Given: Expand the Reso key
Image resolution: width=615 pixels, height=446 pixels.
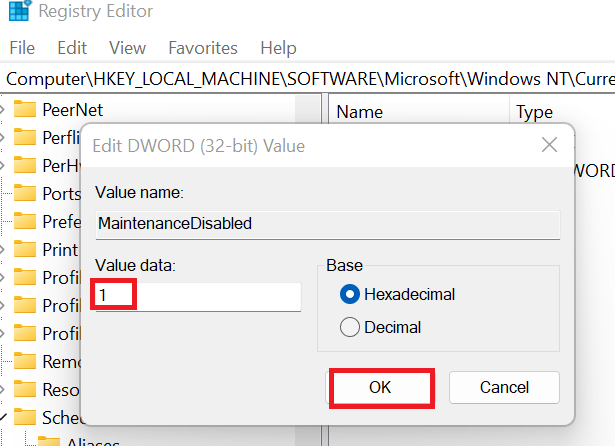Looking at the screenshot, I should pos(2,390).
